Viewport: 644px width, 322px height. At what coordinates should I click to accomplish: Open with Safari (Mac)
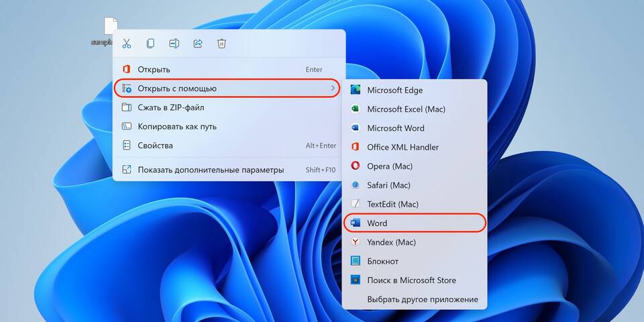tap(415, 185)
